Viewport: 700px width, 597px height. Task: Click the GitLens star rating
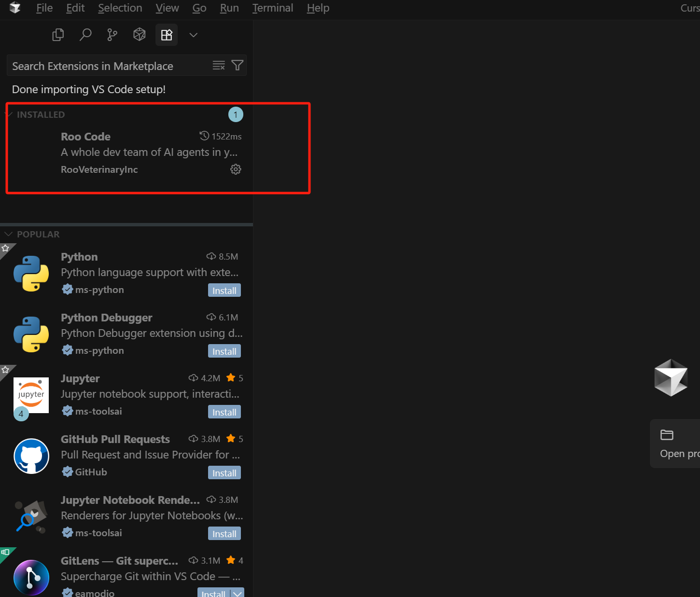235,560
